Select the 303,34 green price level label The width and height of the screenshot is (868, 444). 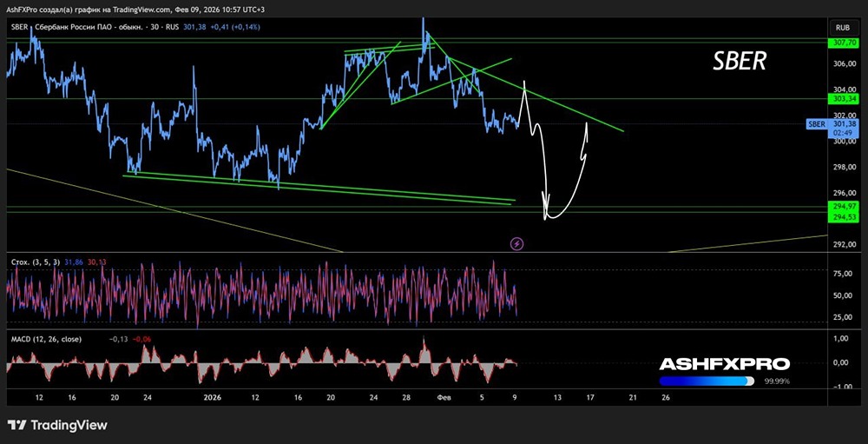(x=845, y=99)
